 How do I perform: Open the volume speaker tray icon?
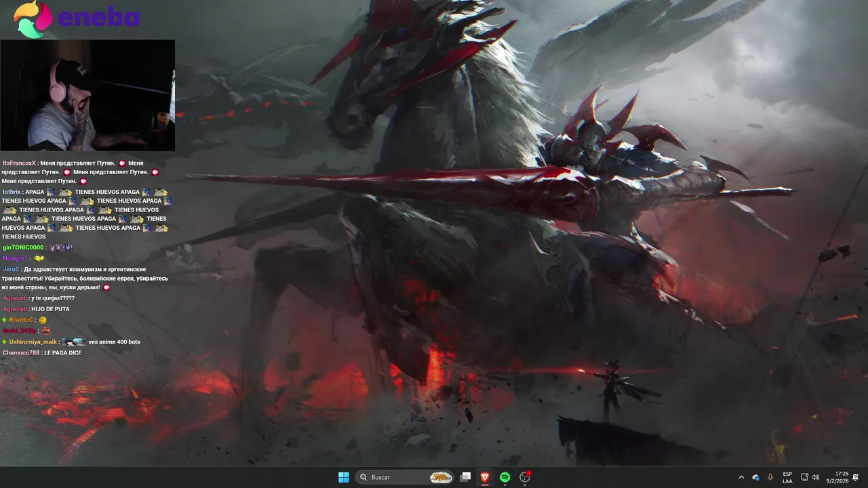coord(815,477)
